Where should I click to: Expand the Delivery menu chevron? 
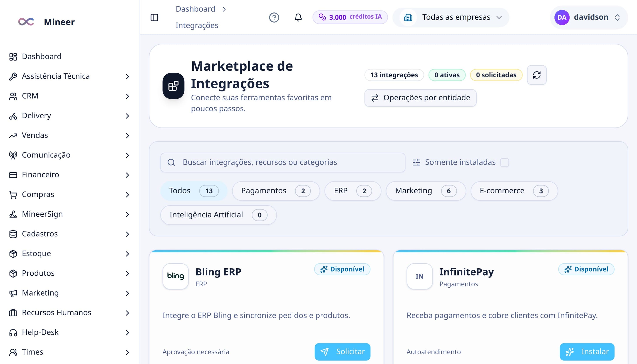pos(127,116)
